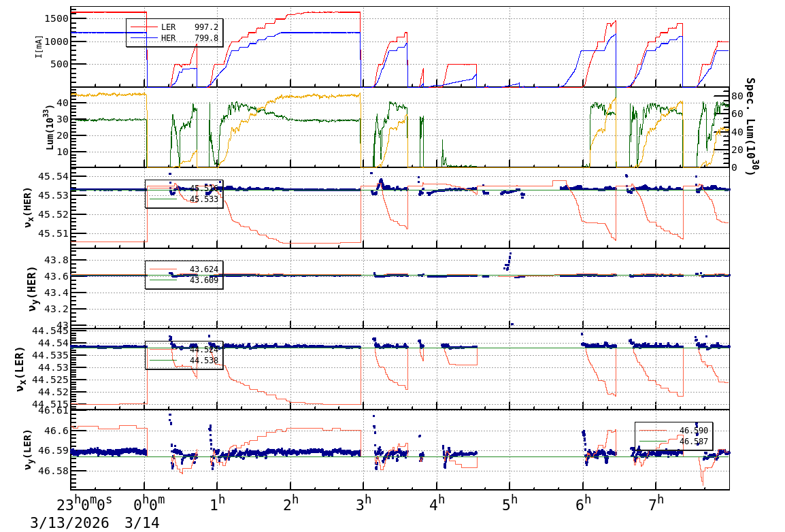Click the 44.545 tick on νx(LER) axis
The image size is (785, 532).
50,331
